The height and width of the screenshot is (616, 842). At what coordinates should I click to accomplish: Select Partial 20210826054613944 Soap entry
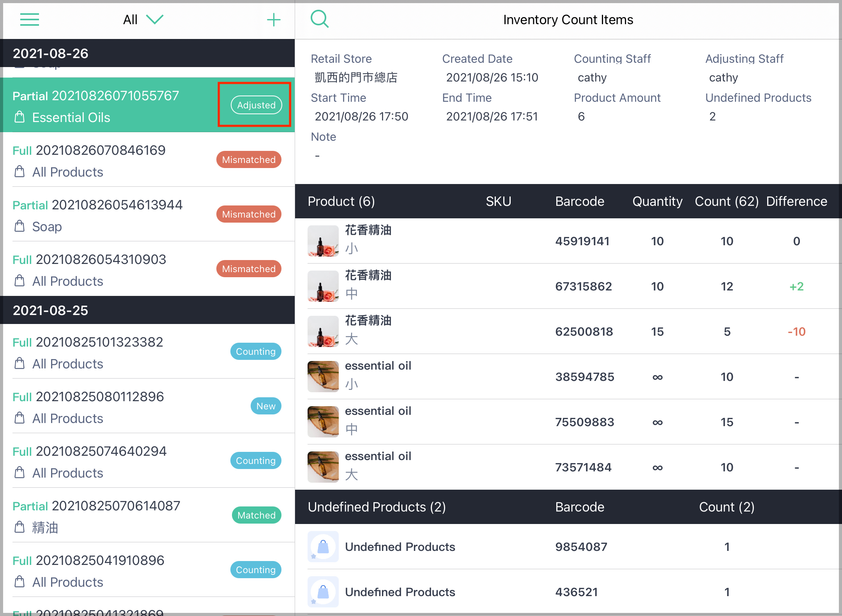[147, 214]
